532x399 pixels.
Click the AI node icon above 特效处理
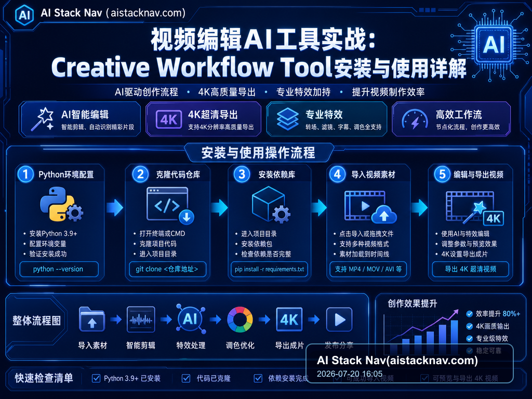(x=190, y=319)
